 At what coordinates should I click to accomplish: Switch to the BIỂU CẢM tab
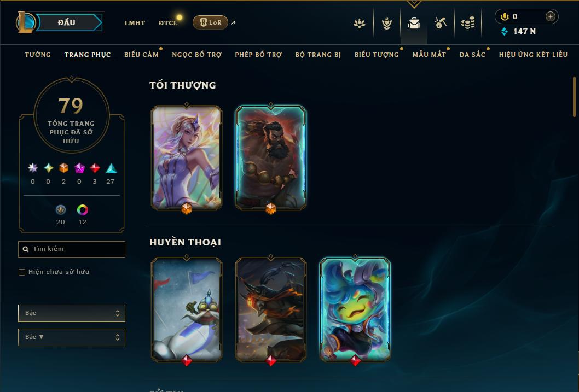click(x=141, y=55)
